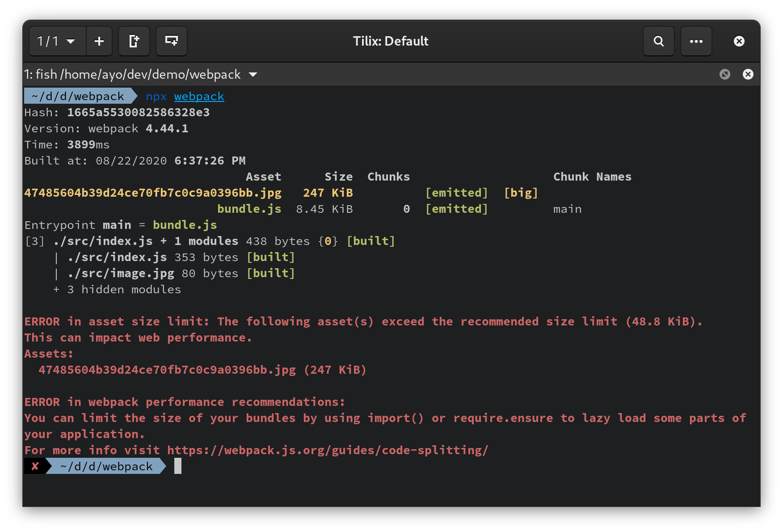Image resolution: width=783 pixels, height=532 pixels.
Task: Click the bottom prompt path '~/d/d/webpack'
Action: tap(106, 467)
